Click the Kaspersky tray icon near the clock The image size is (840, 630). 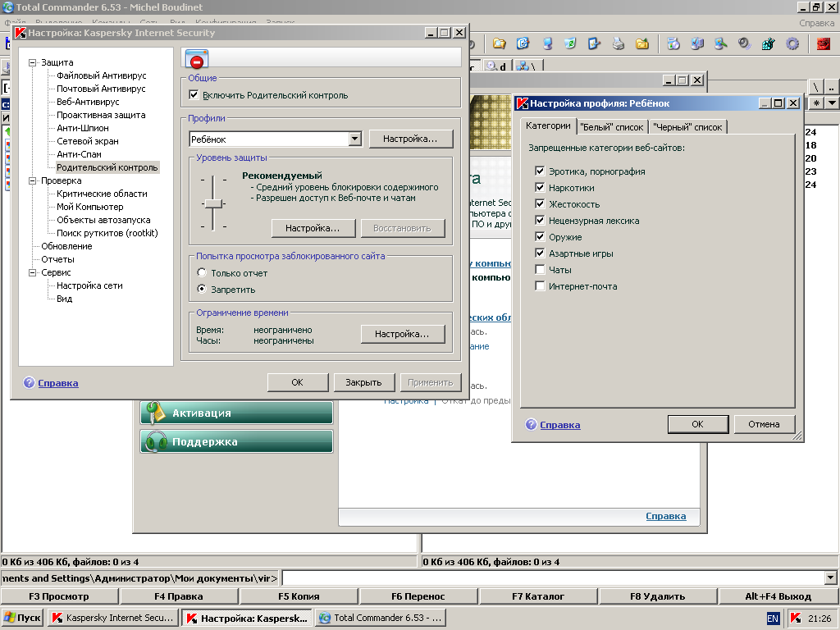796,619
